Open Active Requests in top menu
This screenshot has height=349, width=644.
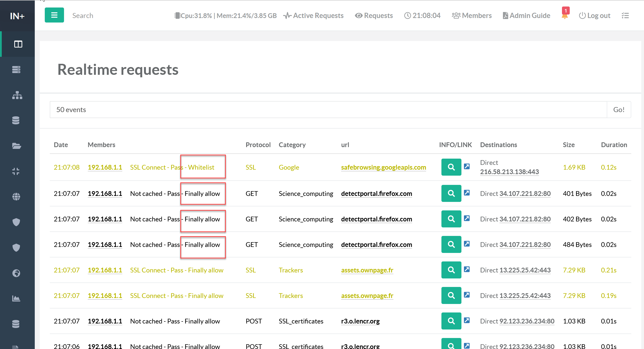pyautogui.click(x=313, y=16)
